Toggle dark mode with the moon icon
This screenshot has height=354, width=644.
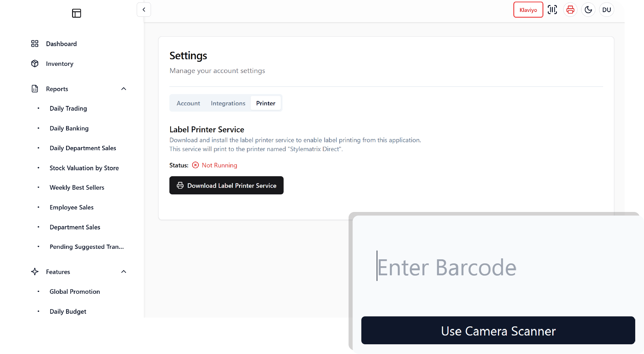tap(588, 10)
